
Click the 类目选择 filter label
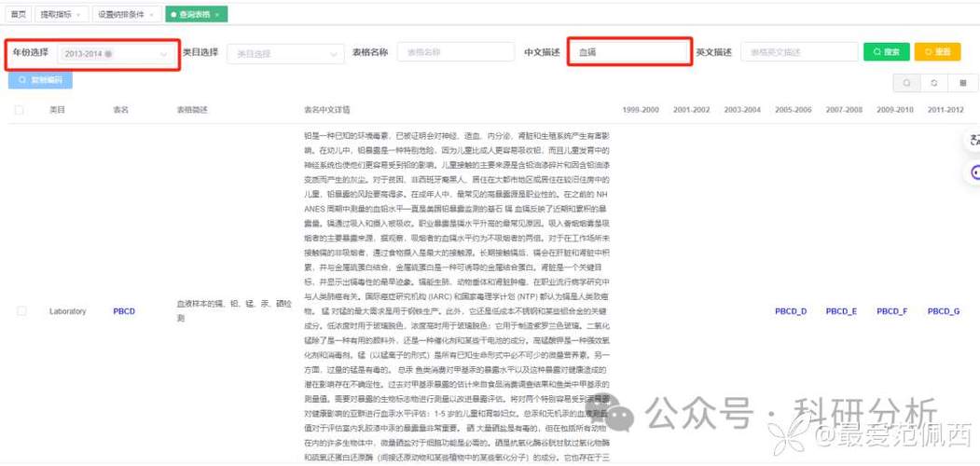pos(200,52)
